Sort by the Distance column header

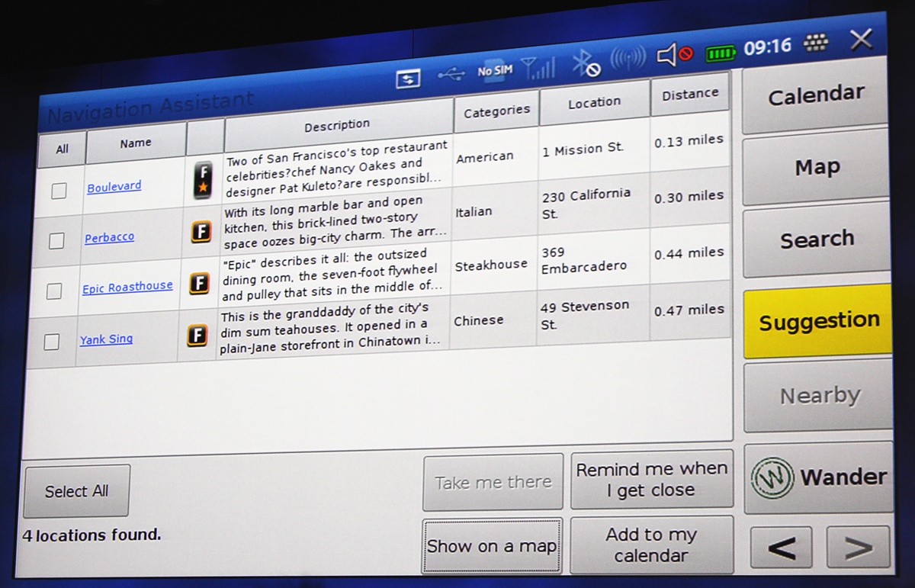689,95
